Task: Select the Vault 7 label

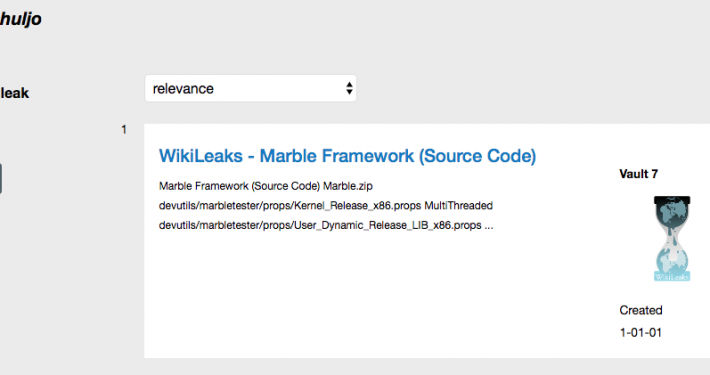Action: pos(638,174)
